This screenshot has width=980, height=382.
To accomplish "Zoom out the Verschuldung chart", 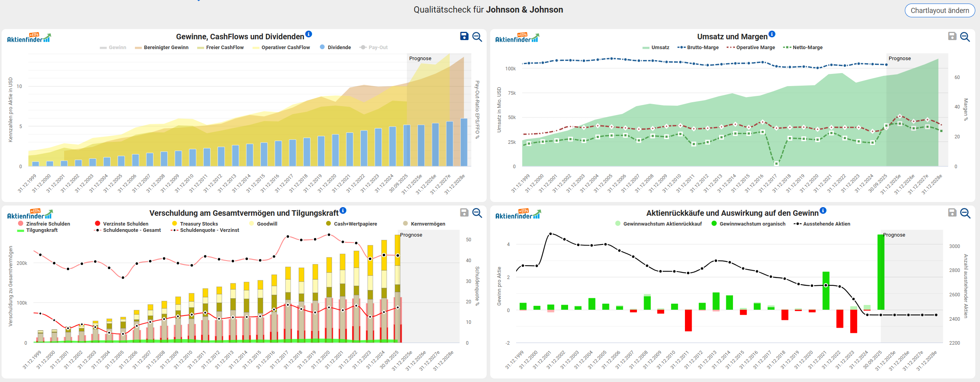I will (477, 213).
